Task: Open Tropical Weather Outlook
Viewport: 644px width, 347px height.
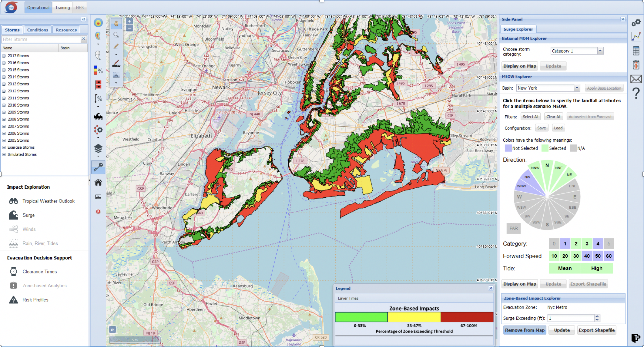Action: (48, 201)
